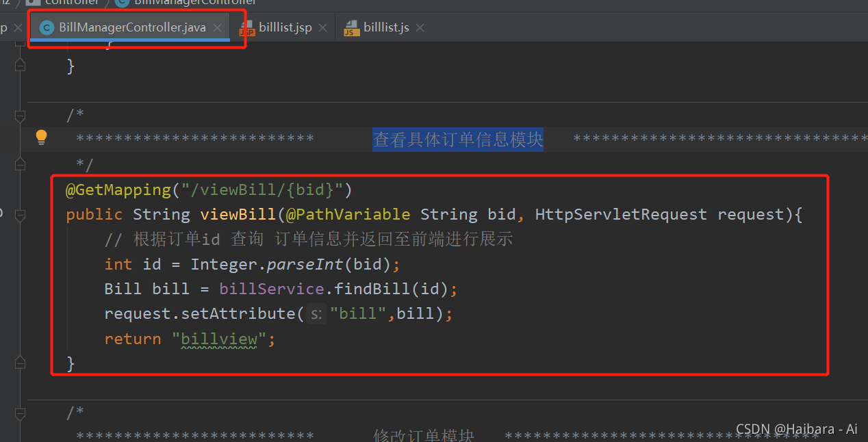This screenshot has width=868, height=442.
Task: Place cursor on the viewBill method name
Action: 238,215
